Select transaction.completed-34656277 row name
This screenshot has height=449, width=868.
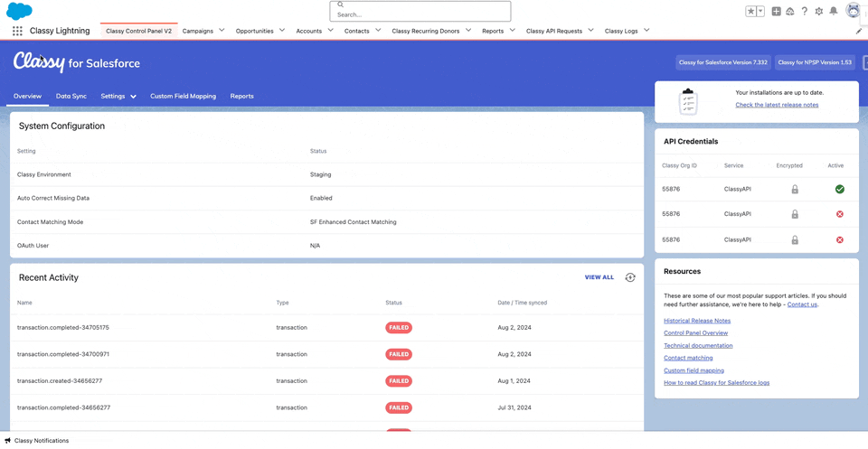click(63, 407)
